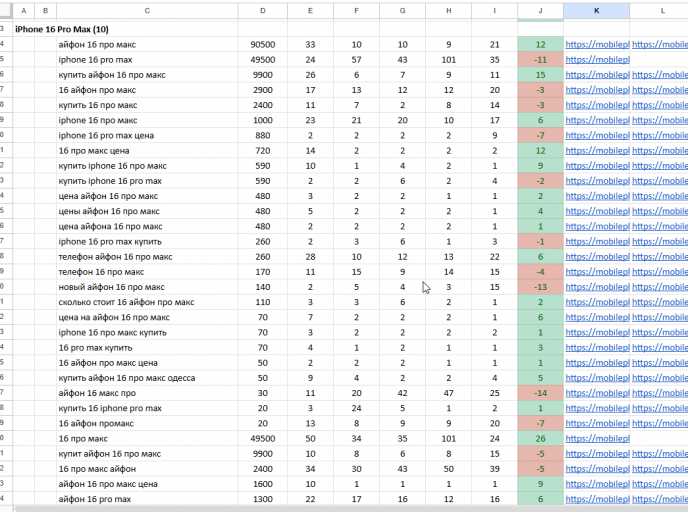Select column F value 24 in the 'купить 16 iphone pro max' row
The image size is (688, 512).
(356, 408)
